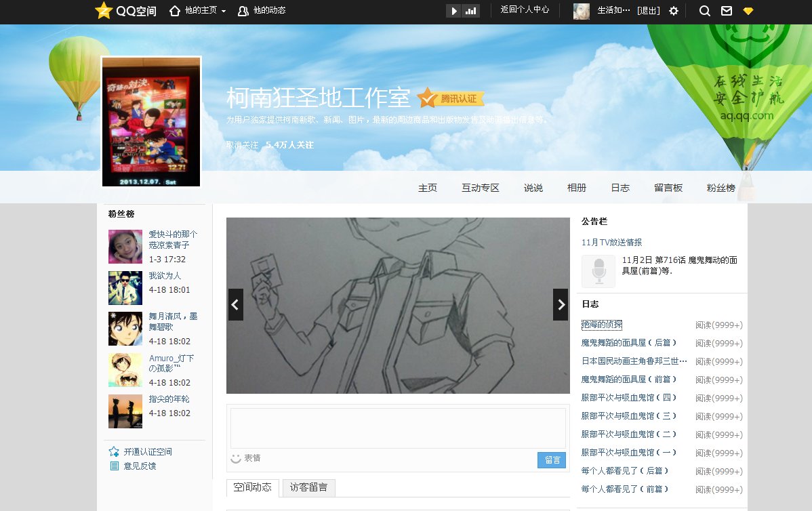Open the 表情 emoticon picker
812x511 pixels.
(246, 458)
